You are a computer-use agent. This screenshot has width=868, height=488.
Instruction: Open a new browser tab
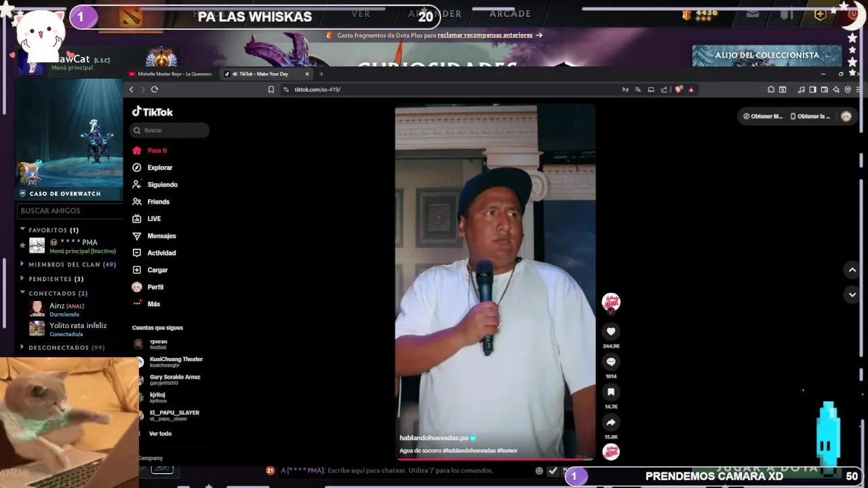(321, 74)
